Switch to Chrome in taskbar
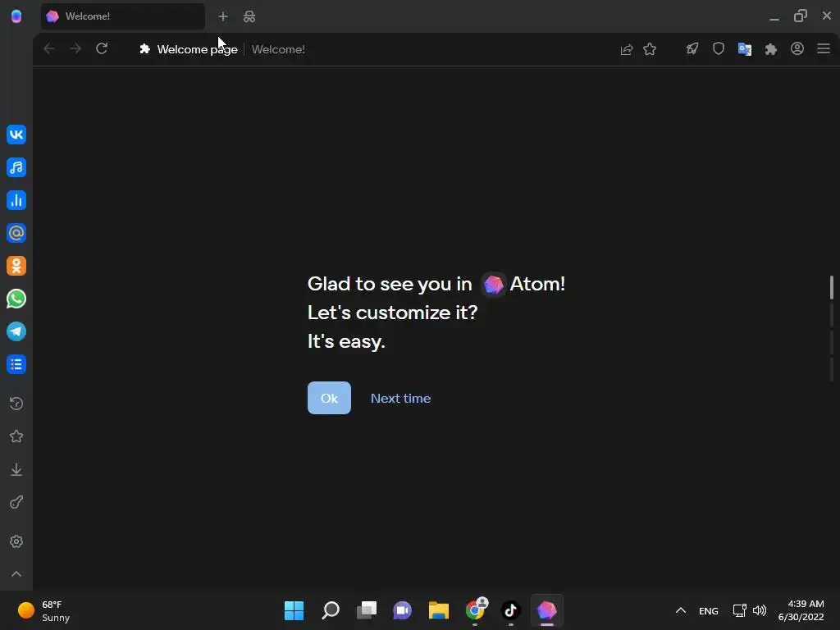The height and width of the screenshot is (630, 840). coord(475,610)
